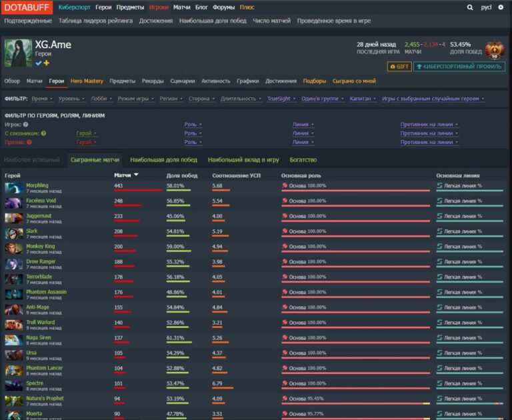The image size is (512, 420).
Task: Open the Hero Mastery tab
Action: pyautogui.click(x=87, y=81)
